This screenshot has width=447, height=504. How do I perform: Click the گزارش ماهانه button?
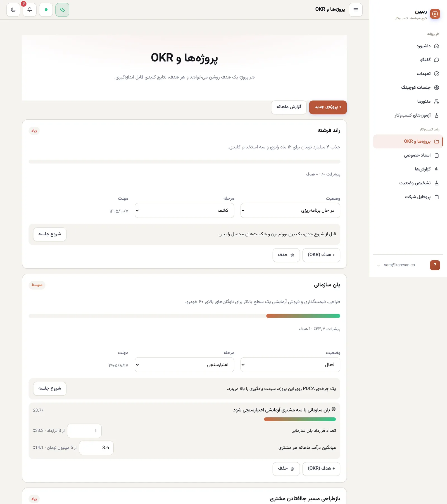[289, 107]
